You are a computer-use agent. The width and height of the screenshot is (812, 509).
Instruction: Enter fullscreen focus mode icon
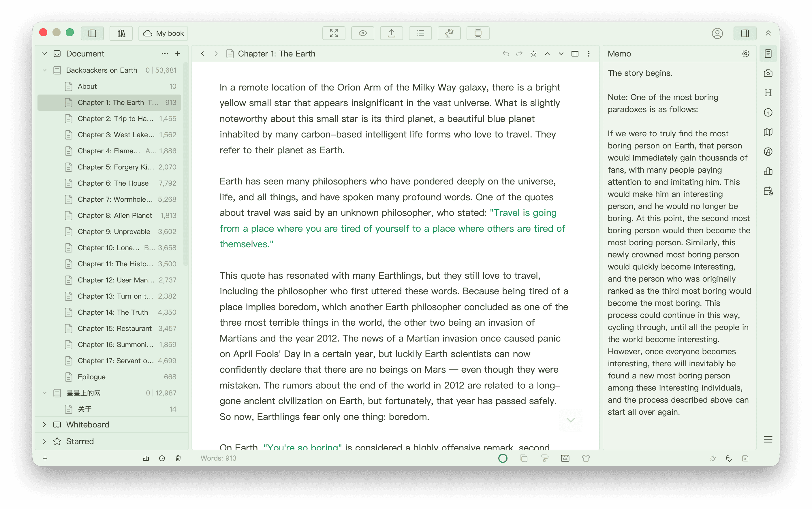click(333, 33)
